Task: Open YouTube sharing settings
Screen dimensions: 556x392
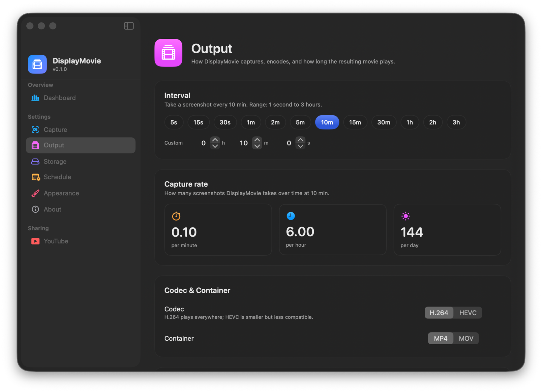Action: pyautogui.click(x=81, y=241)
